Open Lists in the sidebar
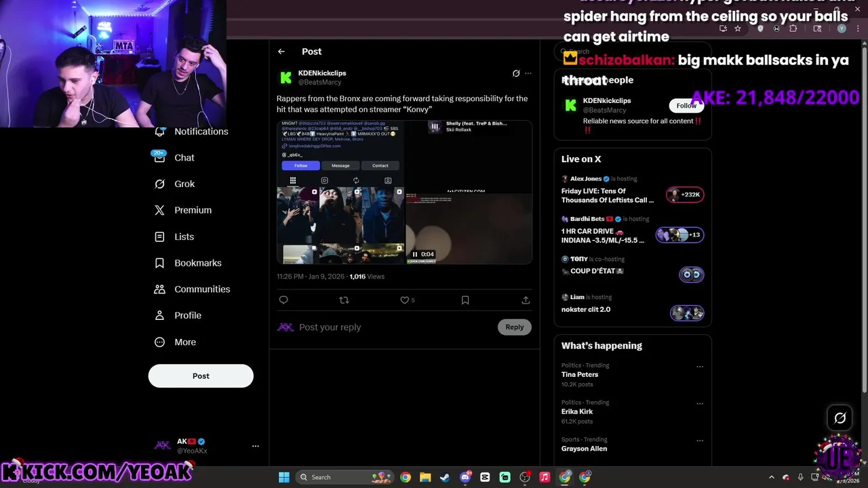 (174, 237)
